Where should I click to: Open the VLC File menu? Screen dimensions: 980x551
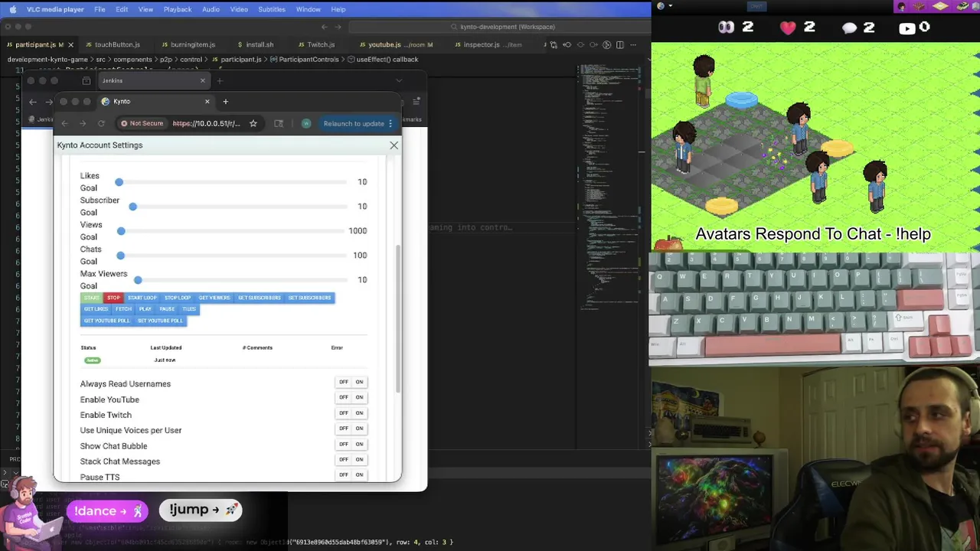pyautogui.click(x=100, y=9)
